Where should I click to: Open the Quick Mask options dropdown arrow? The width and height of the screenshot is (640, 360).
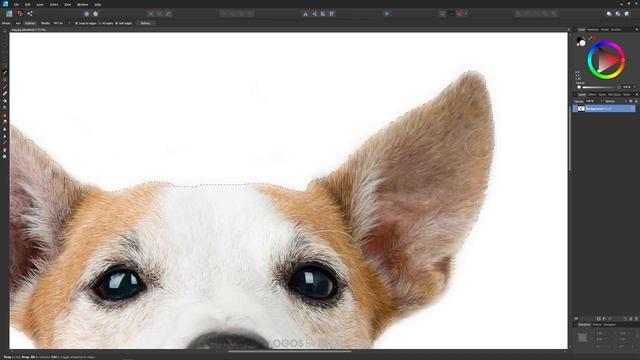click(x=466, y=13)
